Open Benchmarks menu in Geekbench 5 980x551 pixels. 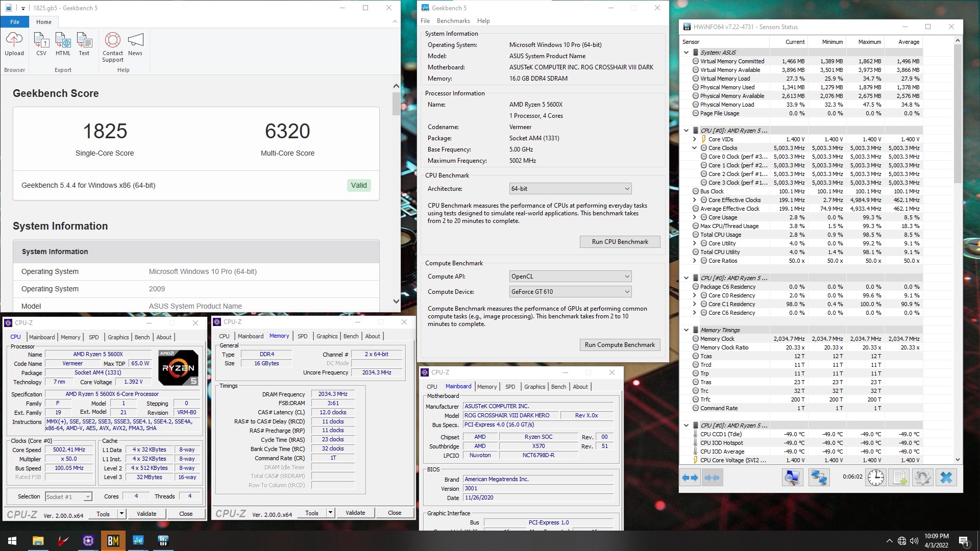[453, 21]
